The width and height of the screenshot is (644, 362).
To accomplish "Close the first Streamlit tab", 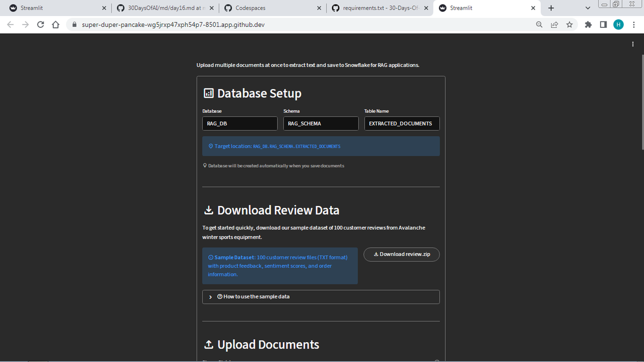I will pos(104,8).
